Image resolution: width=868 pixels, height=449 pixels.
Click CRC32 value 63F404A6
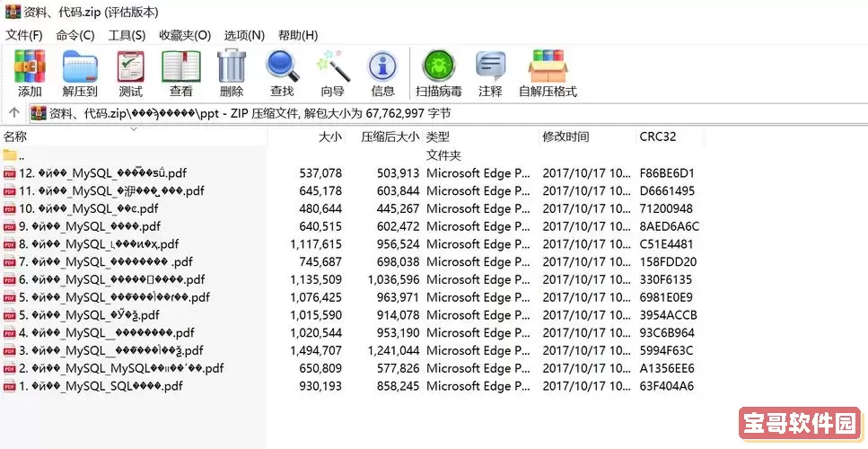[x=667, y=386]
